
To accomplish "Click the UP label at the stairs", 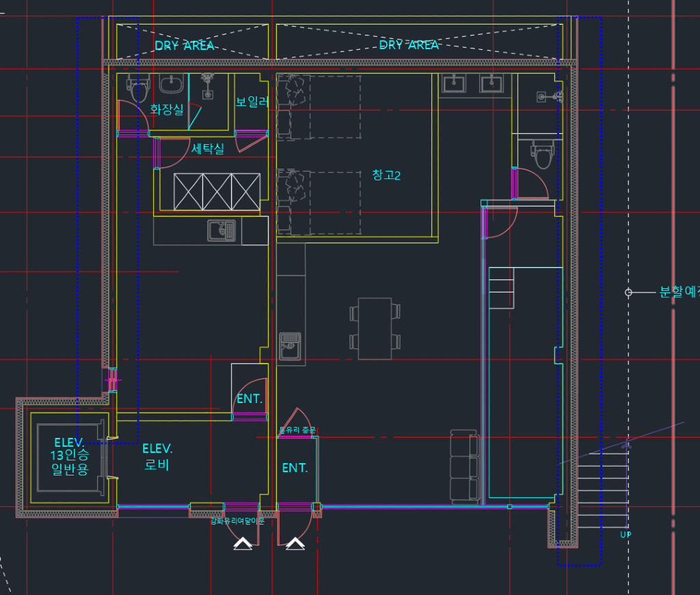I will 625,534.
